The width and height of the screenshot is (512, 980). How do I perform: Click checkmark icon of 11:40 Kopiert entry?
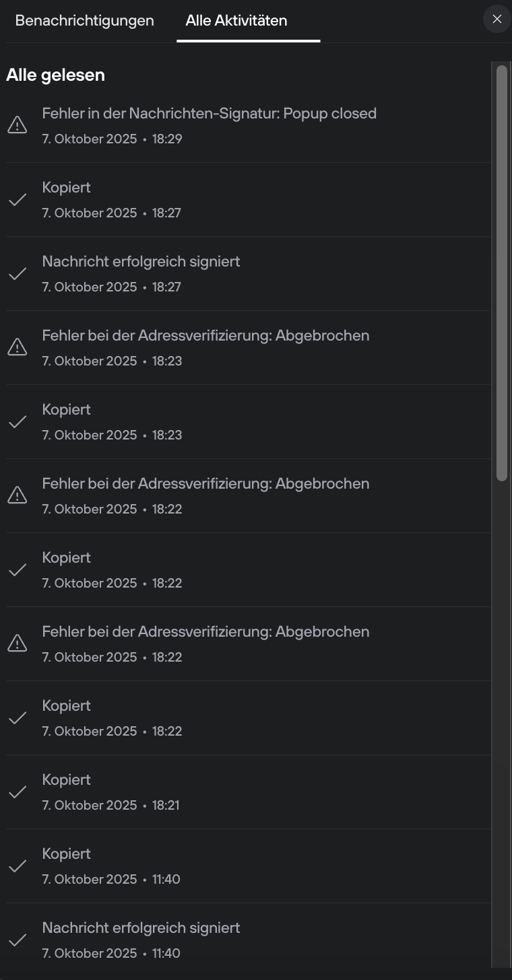pyautogui.click(x=17, y=866)
